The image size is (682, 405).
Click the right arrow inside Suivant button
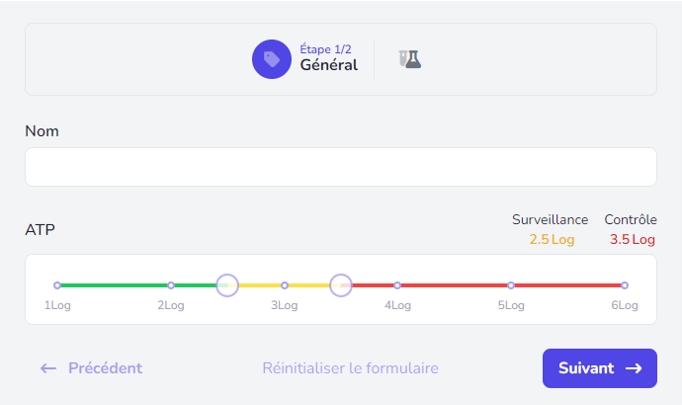[x=634, y=368]
